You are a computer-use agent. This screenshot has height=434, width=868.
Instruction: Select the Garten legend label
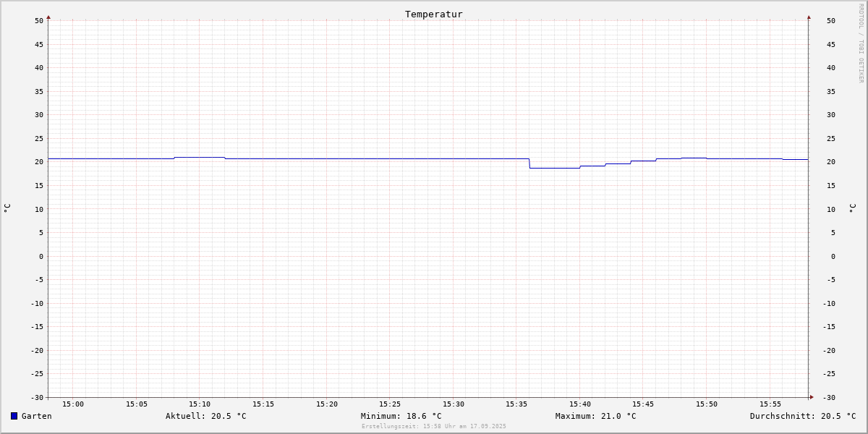[37, 416]
